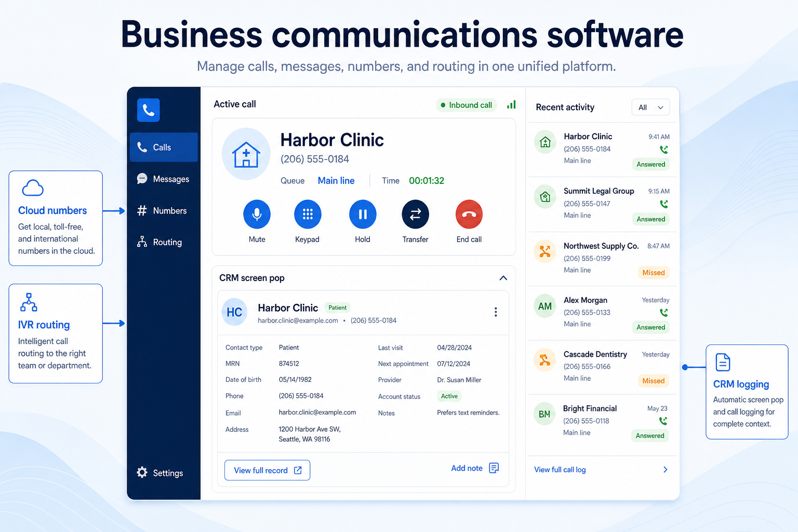
Task: Open the call Keypad
Action: [308, 214]
